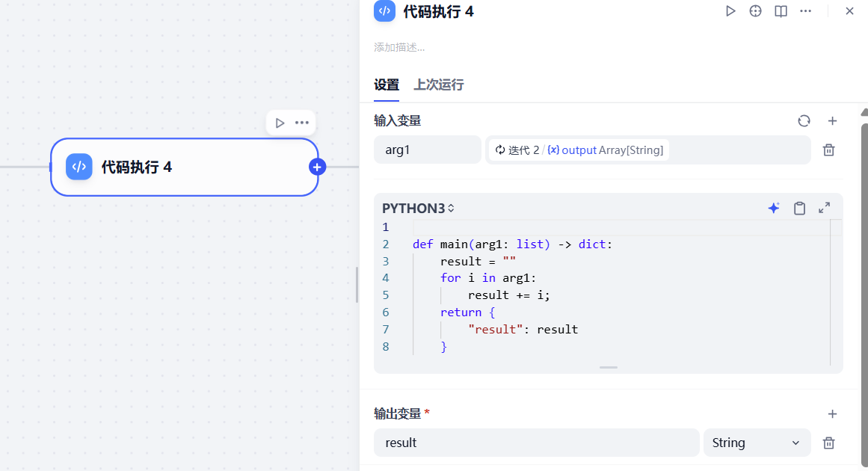This screenshot has width=868, height=471.
Task: Click the locate node target icon
Action: [x=755, y=11]
